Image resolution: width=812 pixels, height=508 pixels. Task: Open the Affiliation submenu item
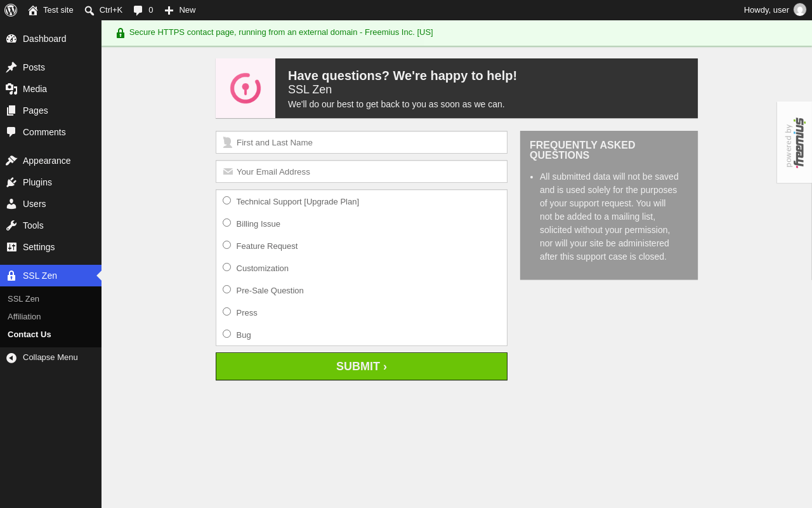pyautogui.click(x=24, y=316)
